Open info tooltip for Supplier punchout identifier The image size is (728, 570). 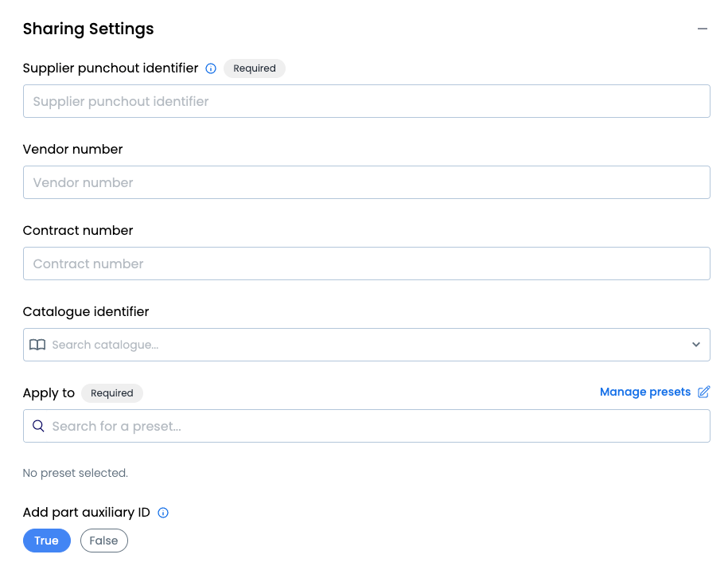pos(211,68)
